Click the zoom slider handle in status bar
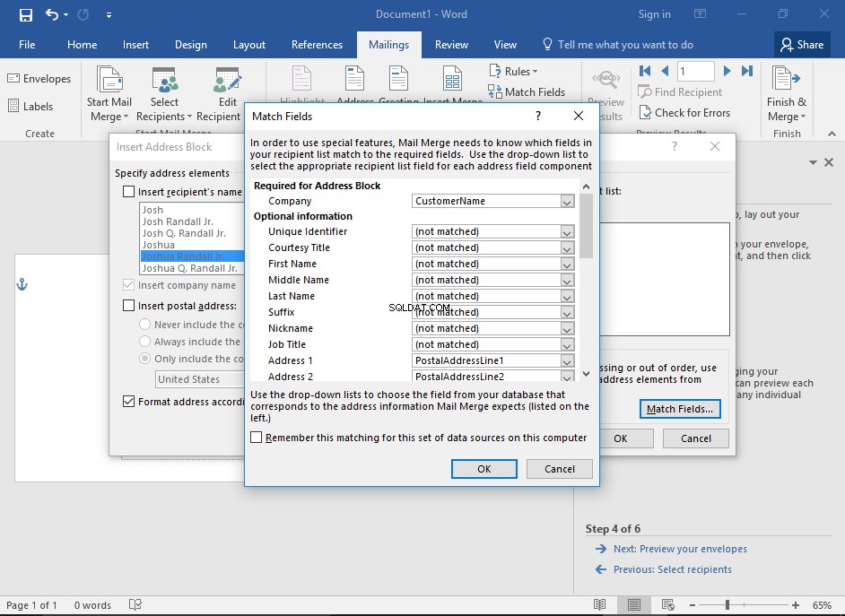 [x=727, y=604]
